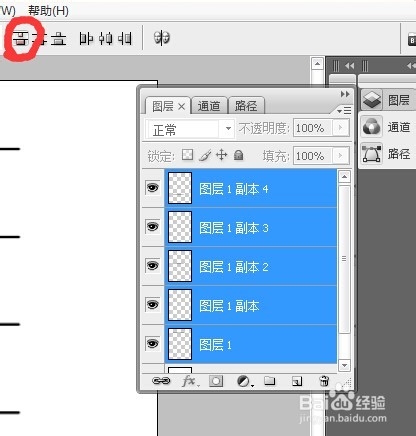
Task: Open the 帮助(H) menu
Action: point(48,11)
